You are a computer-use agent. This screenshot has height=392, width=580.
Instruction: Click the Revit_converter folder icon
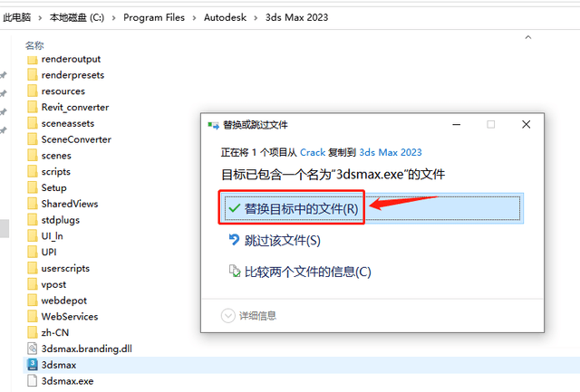point(32,107)
